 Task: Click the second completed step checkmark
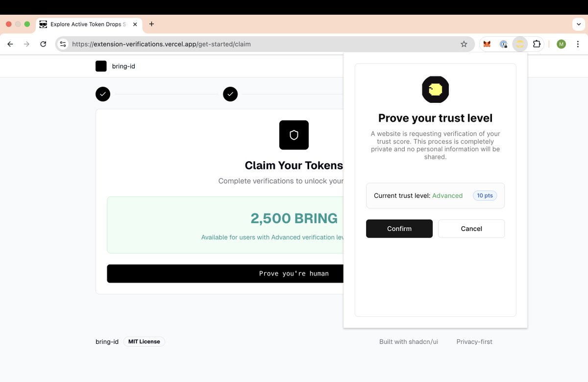coord(230,94)
